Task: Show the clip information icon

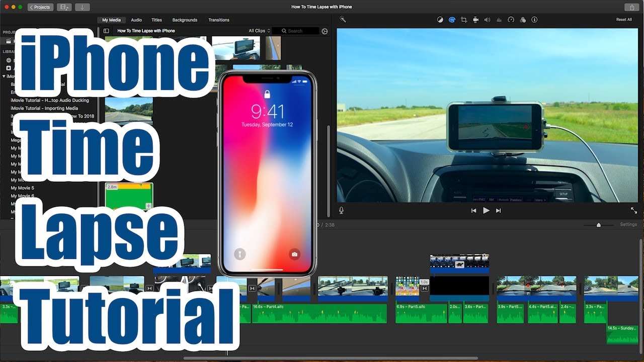Action: pyautogui.click(x=534, y=20)
